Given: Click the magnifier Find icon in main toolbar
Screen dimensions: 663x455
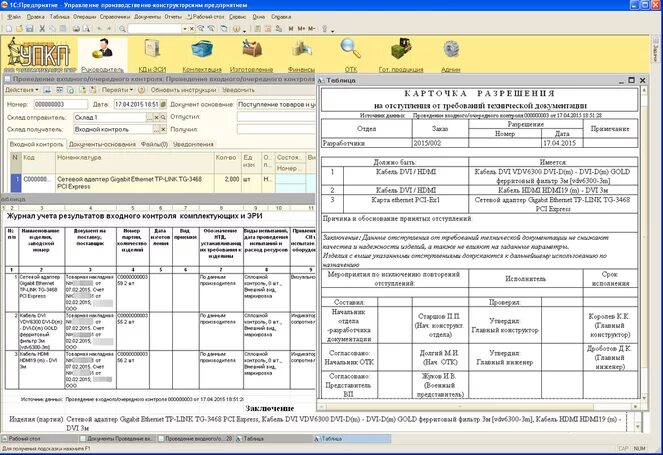Looking at the screenshot, I should pos(122,29).
